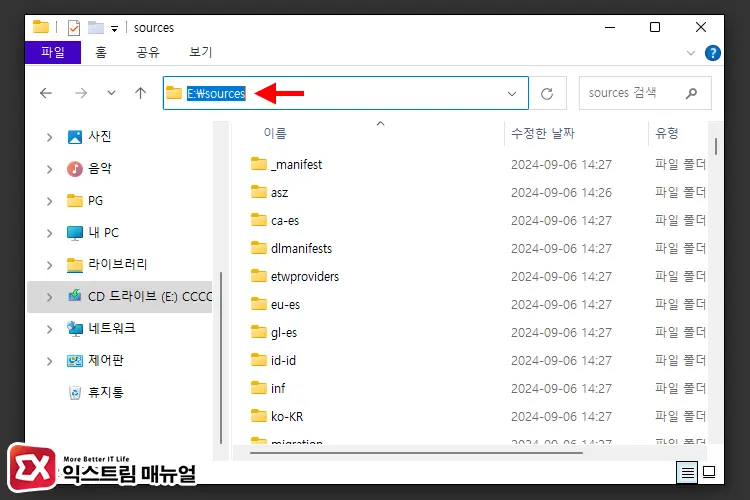750x500 pixels.
Task: Expand the 제어판 node
Action: pos(49,361)
